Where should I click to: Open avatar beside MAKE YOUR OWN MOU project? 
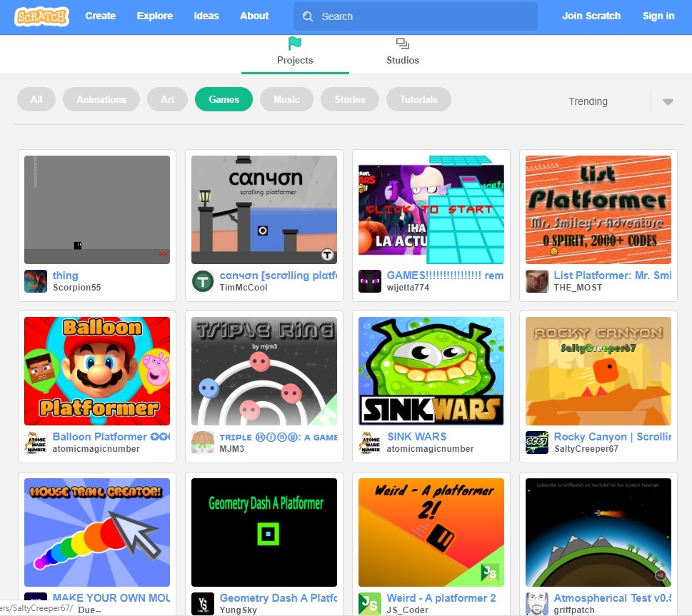(36, 596)
